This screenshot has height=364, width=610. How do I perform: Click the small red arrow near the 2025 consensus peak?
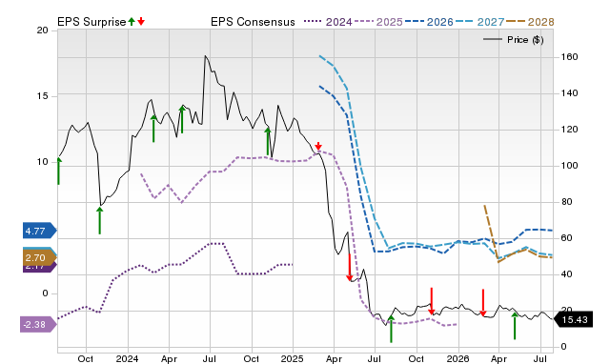[x=318, y=146]
